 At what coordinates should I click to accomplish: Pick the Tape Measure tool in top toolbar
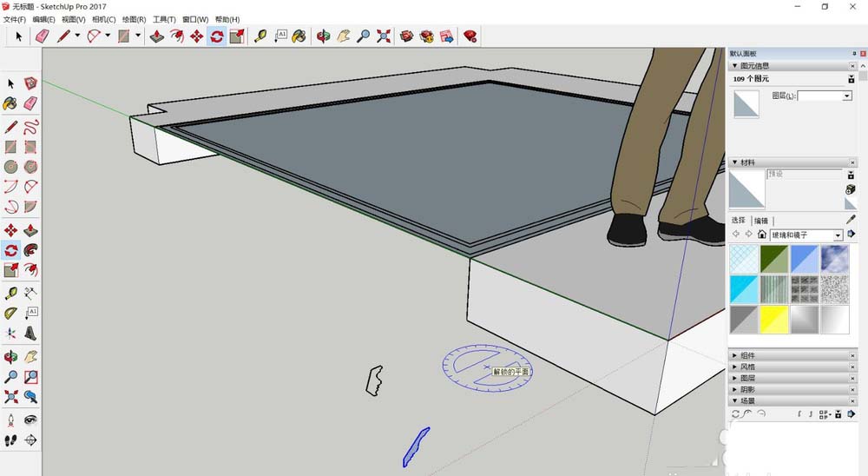[260, 36]
